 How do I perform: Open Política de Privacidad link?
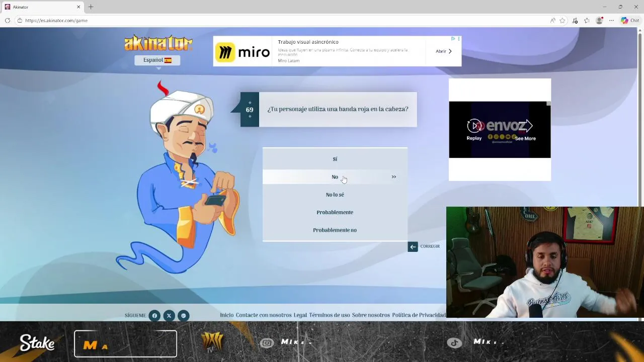point(419,315)
